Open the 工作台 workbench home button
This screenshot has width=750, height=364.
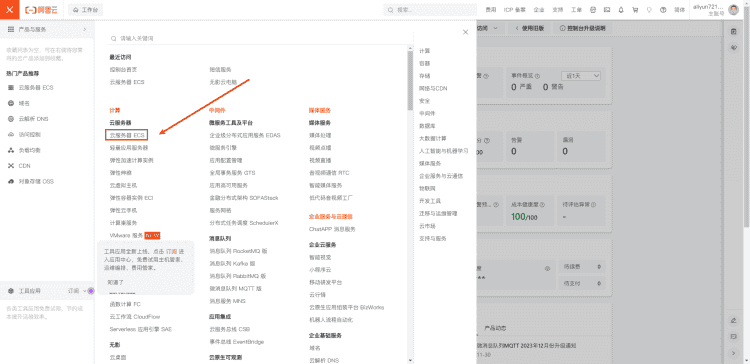point(86,10)
